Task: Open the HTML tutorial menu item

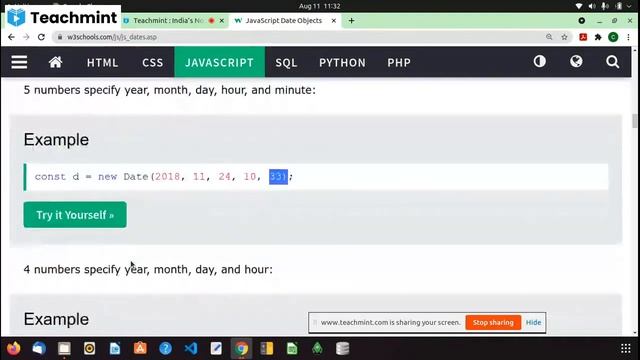Action: [102, 62]
